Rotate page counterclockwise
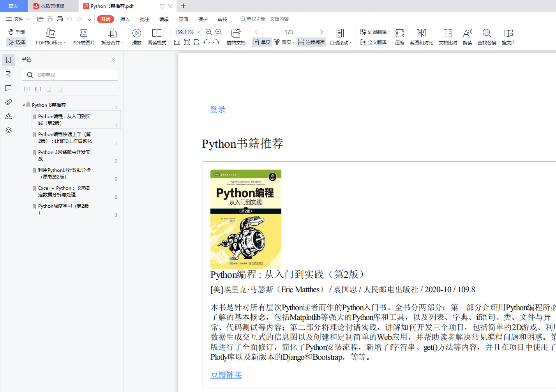The height and width of the screenshot is (392, 556). [x=207, y=42]
